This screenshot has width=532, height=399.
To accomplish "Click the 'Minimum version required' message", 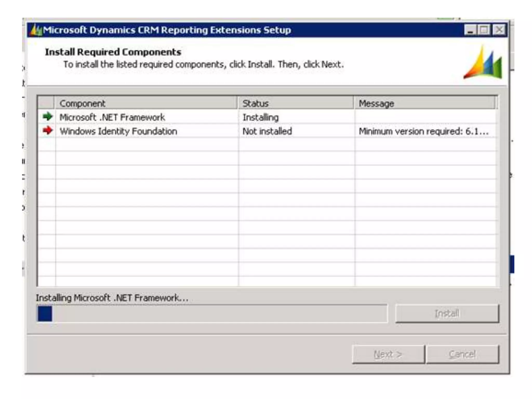I will click(x=423, y=131).
